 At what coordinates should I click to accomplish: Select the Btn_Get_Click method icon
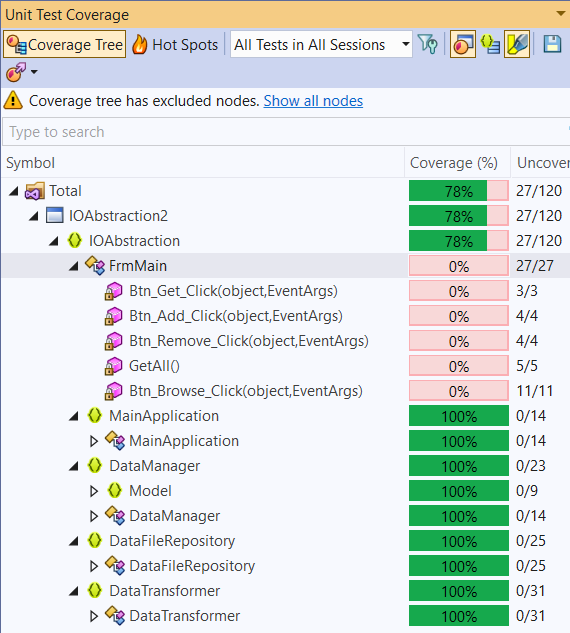[x=113, y=291]
